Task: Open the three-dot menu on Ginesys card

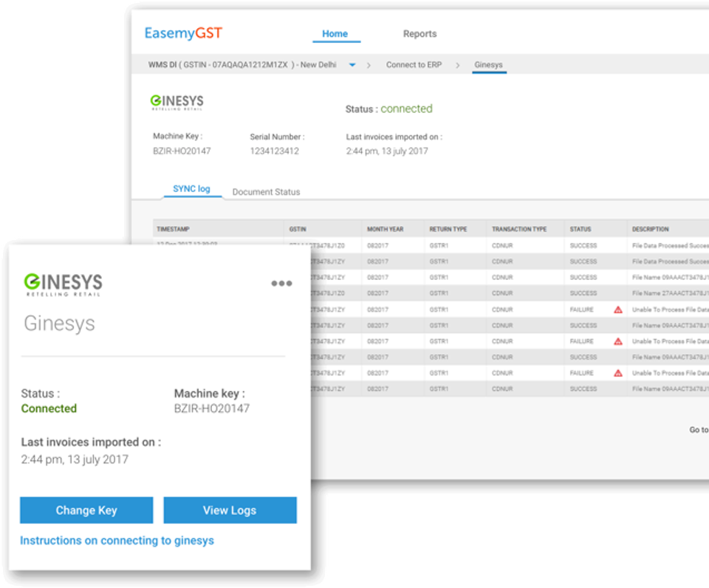Action: click(x=281, y=284)
